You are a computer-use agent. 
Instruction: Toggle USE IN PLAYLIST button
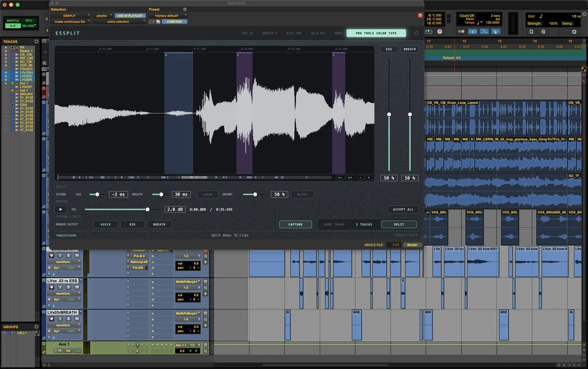130,16
